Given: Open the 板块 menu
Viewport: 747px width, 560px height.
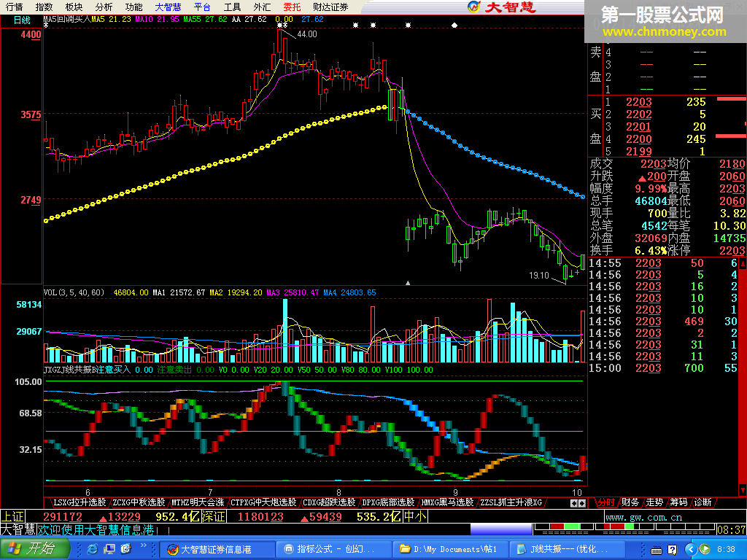Looking at the screenshot, I should (x=74, y=7).
